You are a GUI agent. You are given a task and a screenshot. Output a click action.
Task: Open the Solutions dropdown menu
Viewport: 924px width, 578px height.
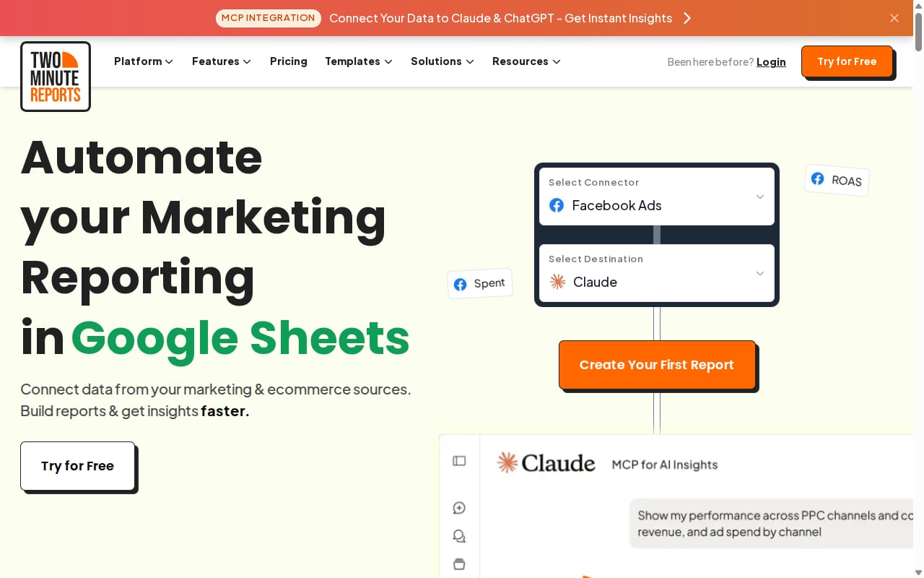[x=443, y=61]
